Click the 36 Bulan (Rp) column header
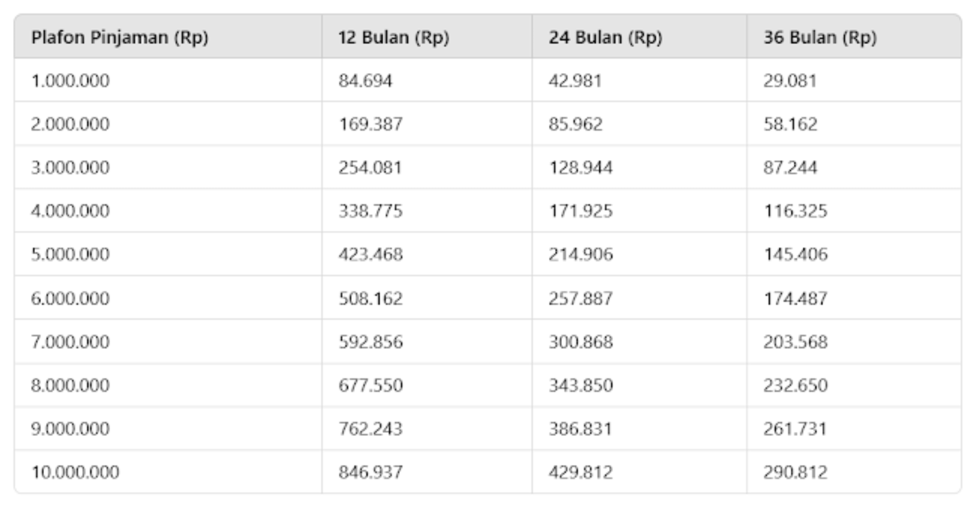980x518 pixels. pos(820,37)
